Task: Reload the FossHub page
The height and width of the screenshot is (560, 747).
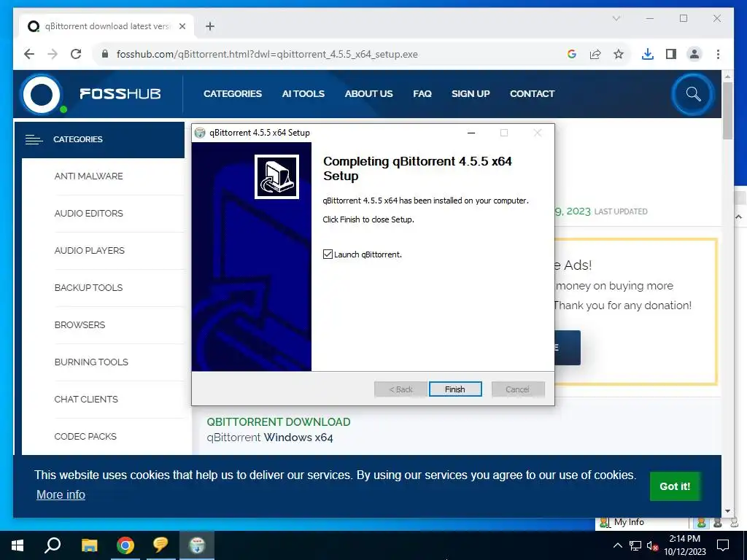Action: (76, 54)
